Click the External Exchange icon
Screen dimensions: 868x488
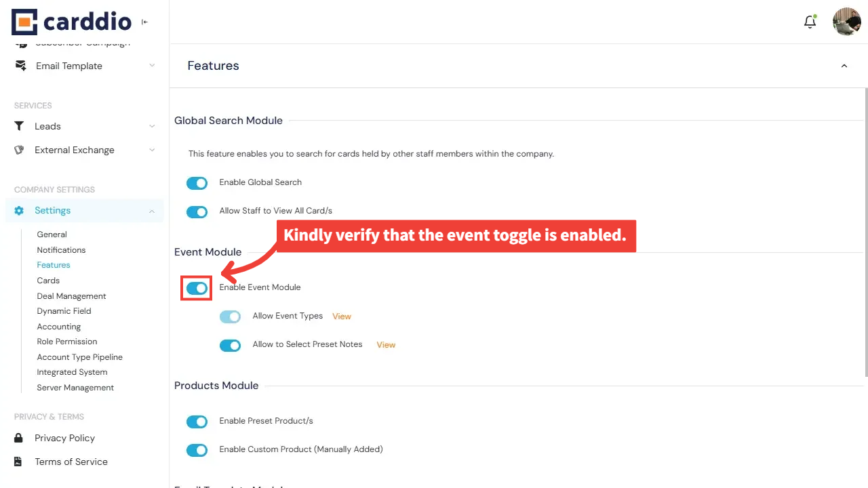pyautogui.click(x=19, y=150)
